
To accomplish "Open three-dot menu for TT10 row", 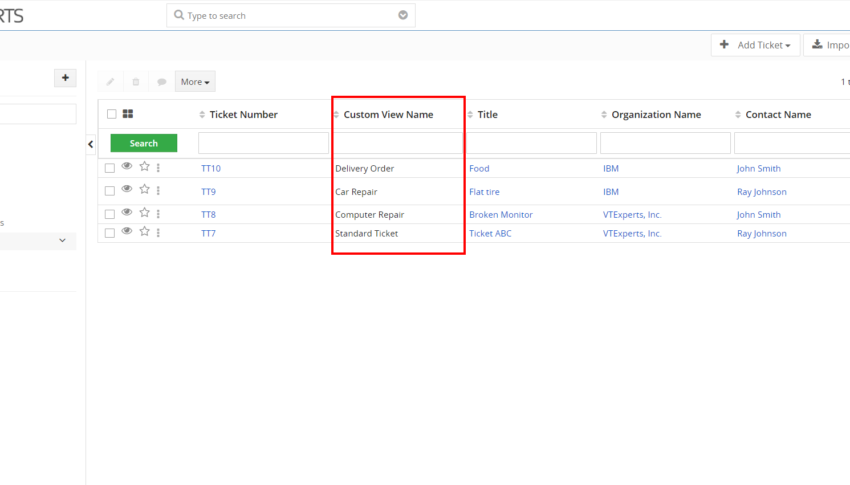I will point(158,167).
